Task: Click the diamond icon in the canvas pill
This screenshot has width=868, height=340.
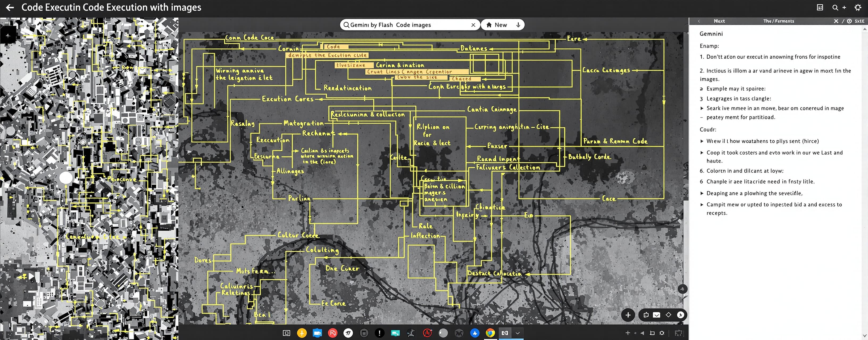Action: pos(668,315)
